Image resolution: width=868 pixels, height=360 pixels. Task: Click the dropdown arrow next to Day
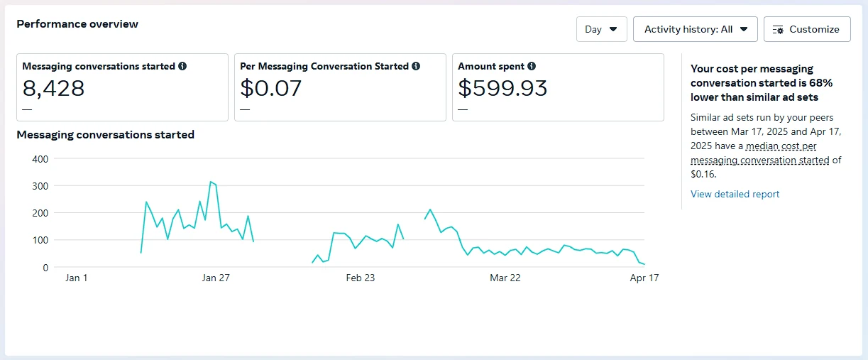(x=613, y=29)
